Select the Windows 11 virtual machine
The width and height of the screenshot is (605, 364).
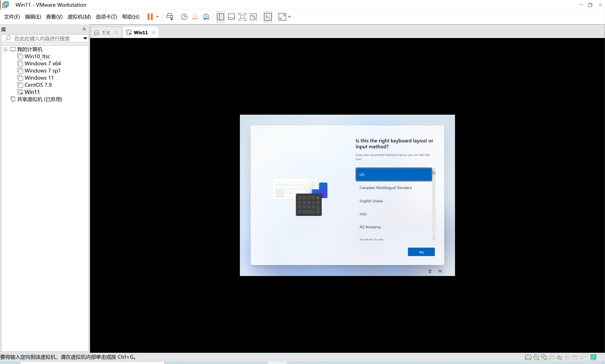tap(39, 78)
